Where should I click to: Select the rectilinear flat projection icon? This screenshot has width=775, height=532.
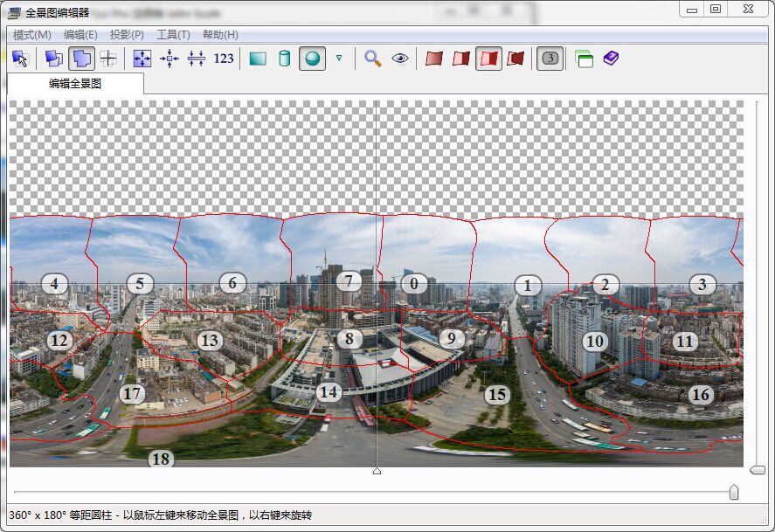pos(258,59)
